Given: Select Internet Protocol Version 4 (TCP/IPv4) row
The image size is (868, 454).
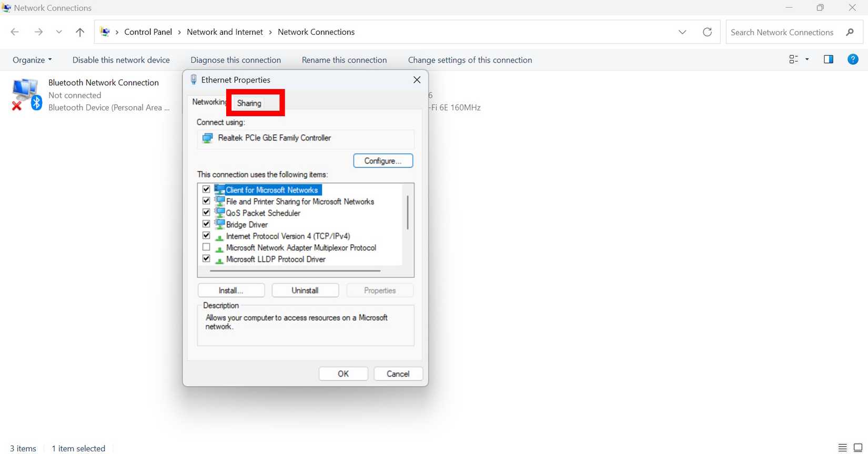Looking at the screenshot, I should 288,236.
